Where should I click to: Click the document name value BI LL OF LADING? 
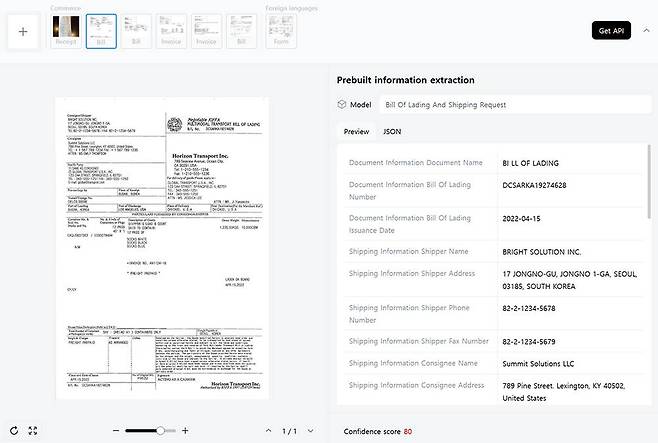(x=530, y=163)
